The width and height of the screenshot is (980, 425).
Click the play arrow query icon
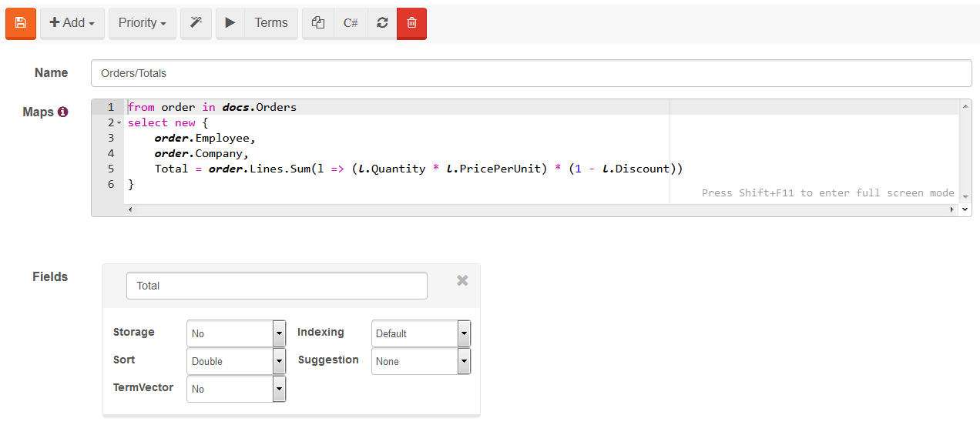coord(230,23)
